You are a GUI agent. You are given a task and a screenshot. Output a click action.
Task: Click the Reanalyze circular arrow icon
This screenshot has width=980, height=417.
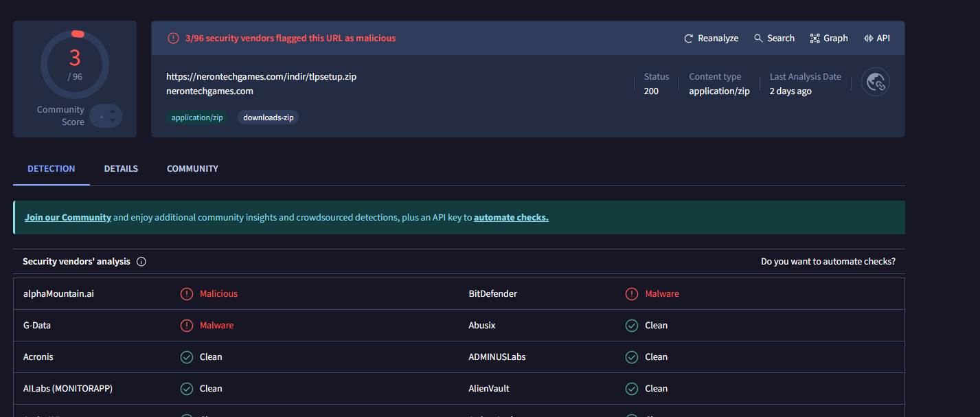point(689,38)
